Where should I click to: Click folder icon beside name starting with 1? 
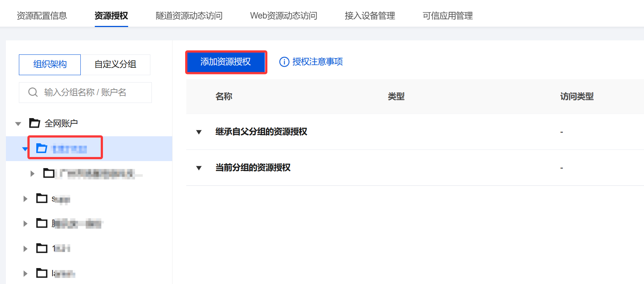pos(42,248)
